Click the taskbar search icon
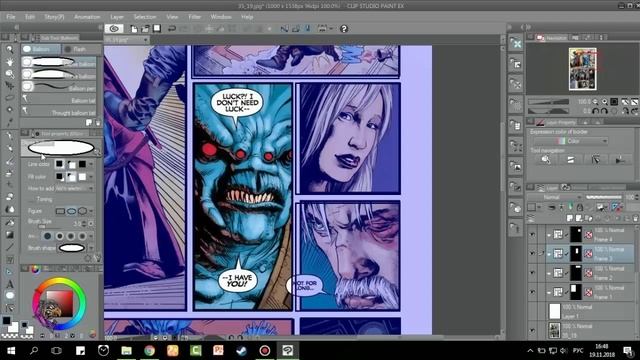 click(34, 350)
